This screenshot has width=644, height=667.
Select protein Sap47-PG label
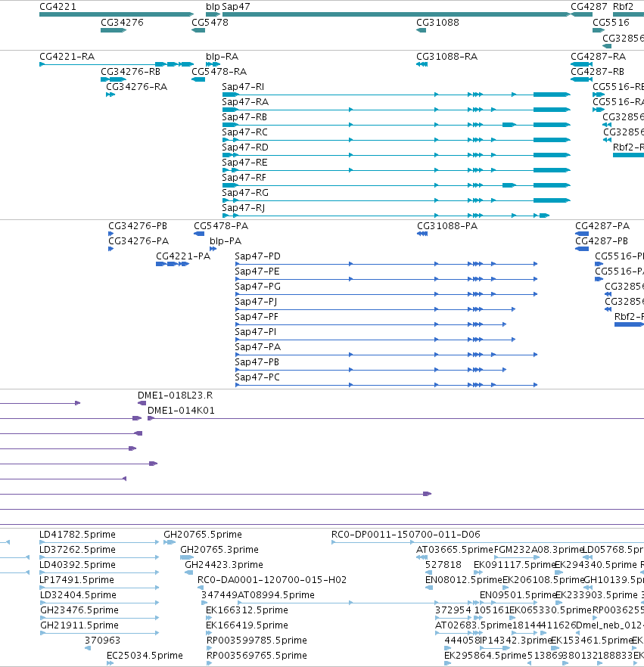click(257, 287)
